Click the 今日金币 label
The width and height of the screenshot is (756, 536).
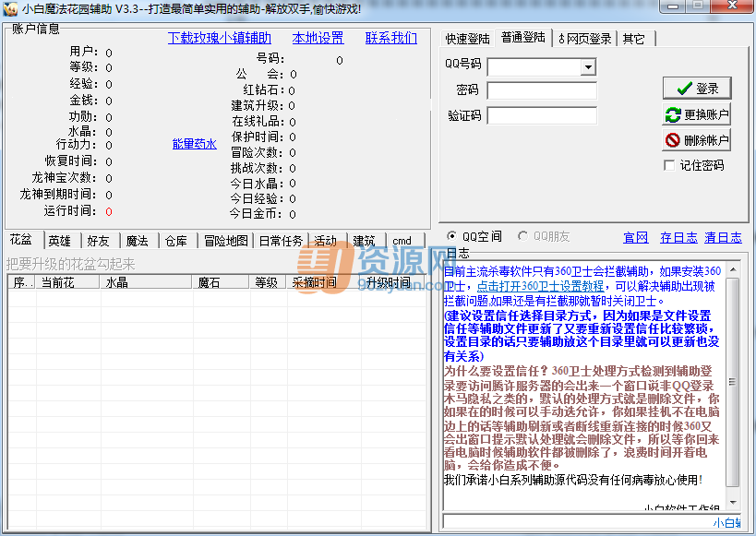click(256, 213)
